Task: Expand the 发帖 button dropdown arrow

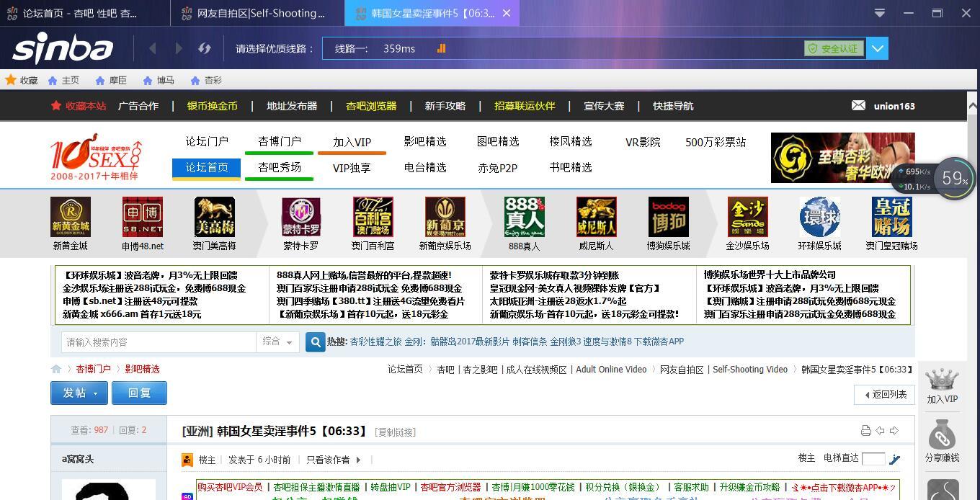Action: pyautogui.click(x=94, y=393)
